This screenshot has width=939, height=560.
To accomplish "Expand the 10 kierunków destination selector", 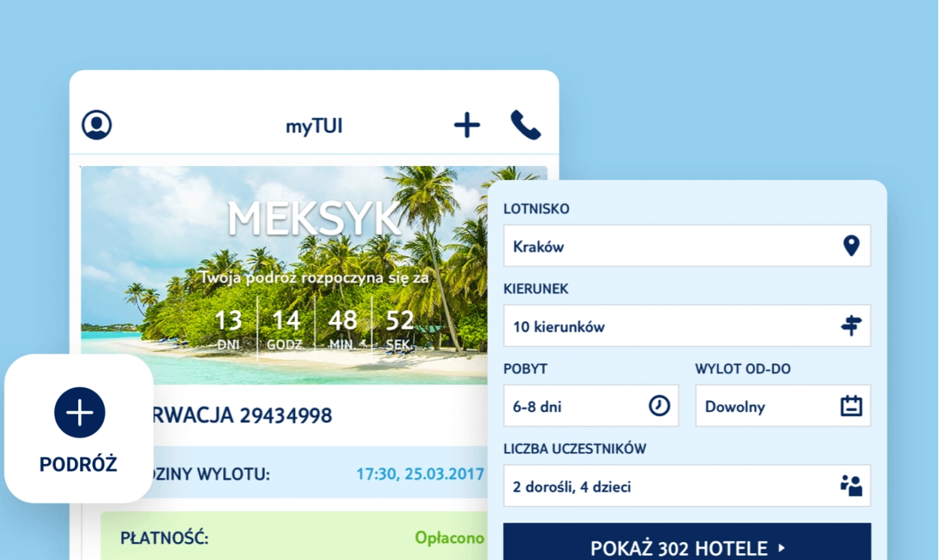I will click(x=687, y=326).
